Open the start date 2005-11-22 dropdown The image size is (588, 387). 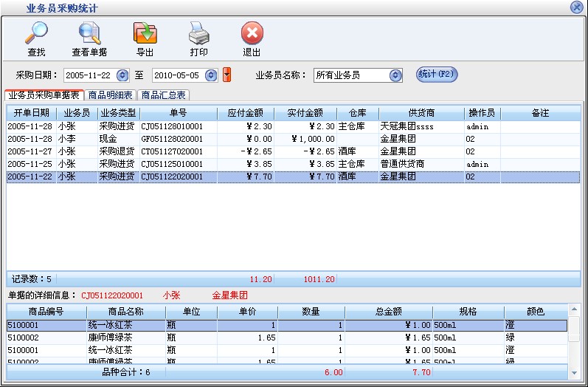[122, 75]
